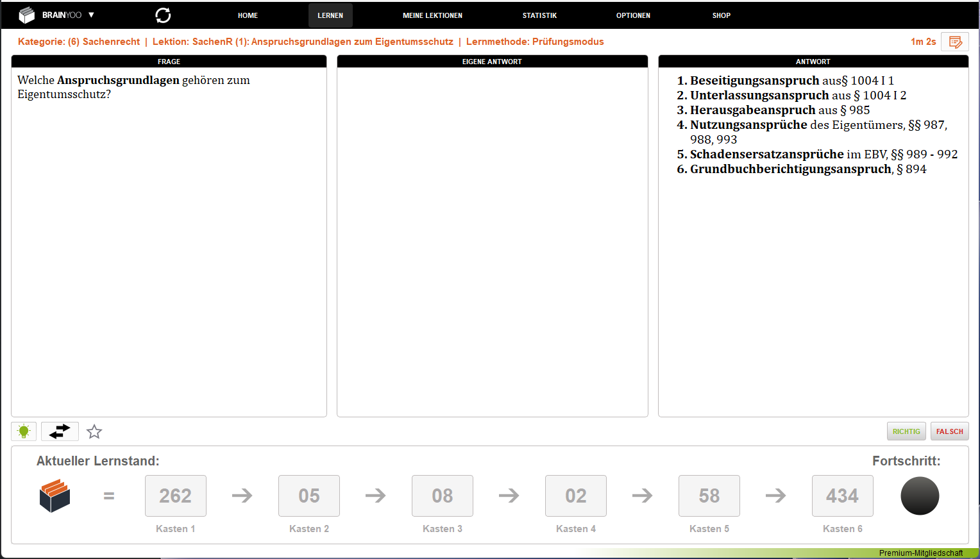The width and height of the screenshot is (980, 559).
Task: Open the Lernen tab
Action: pyautogui.click(x=330, y=15)
